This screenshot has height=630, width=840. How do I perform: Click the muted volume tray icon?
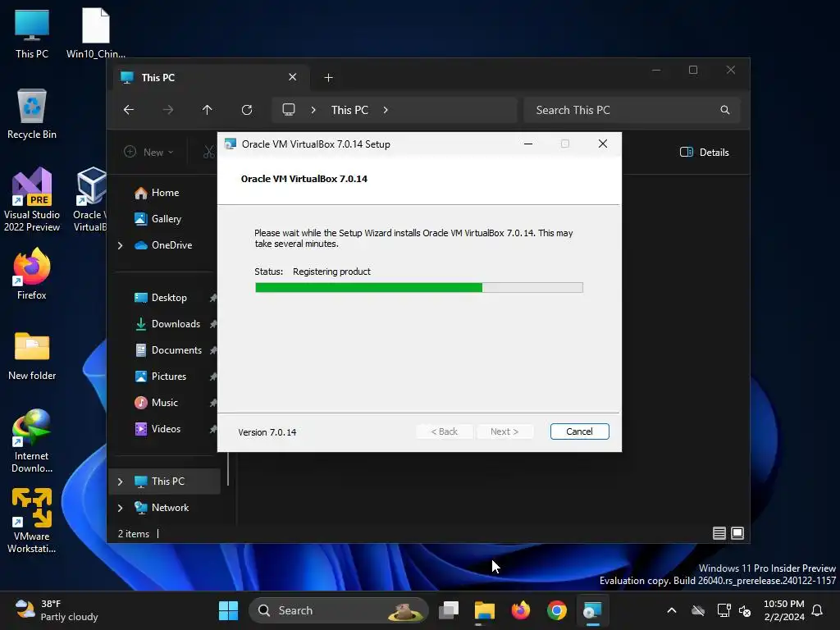coord(745,610)
